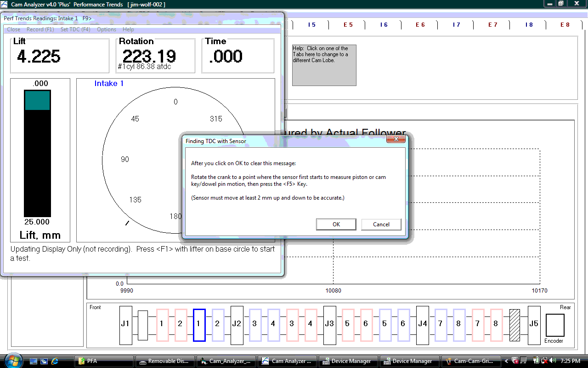
Task: Switch to the first Device Manager taskbar button
Action: coord(349,361)
